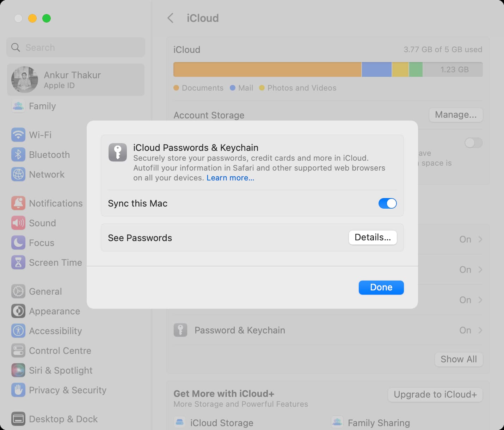Image resolution: width=504 pixels, height=430 pixels.
Task: Click the General gear icon
Action: (x=18, y=291)
